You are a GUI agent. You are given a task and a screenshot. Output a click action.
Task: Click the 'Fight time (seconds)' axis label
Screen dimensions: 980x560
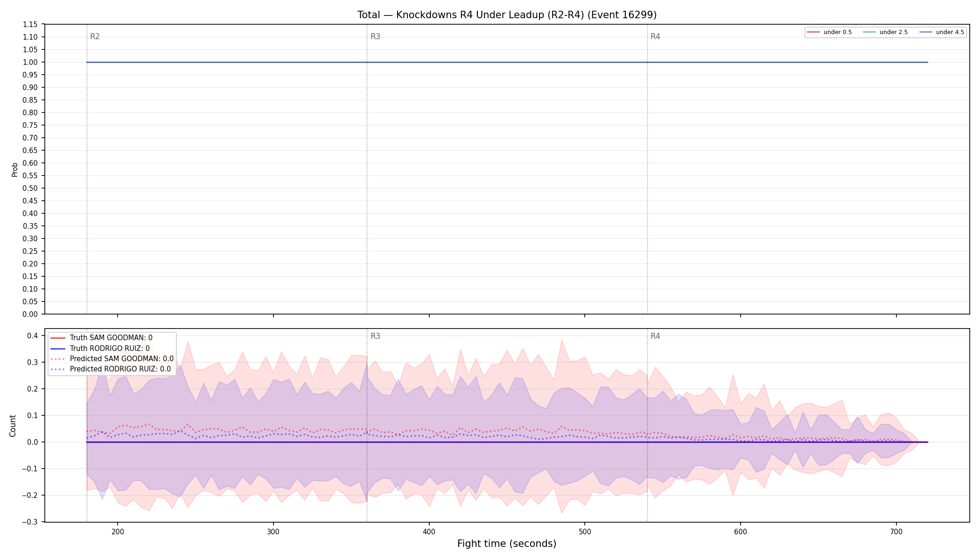pyautogui.click(x=507, y=544)
